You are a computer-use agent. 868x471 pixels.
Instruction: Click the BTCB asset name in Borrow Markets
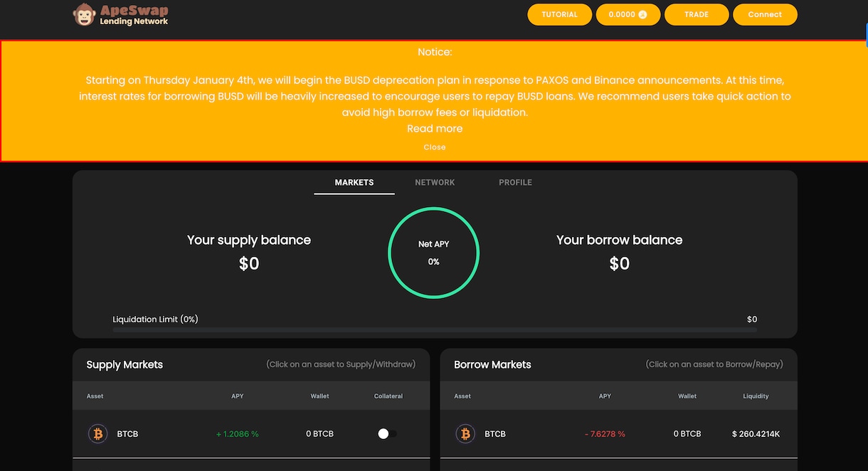[495, 434]
